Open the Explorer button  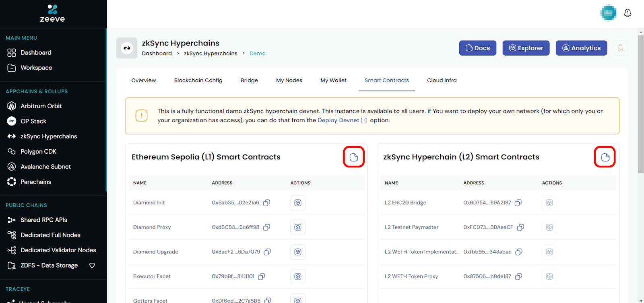[526, 48]
